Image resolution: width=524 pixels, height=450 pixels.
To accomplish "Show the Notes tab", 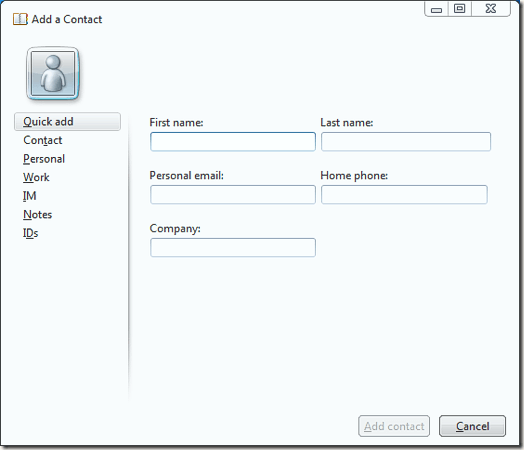I will coord(37,214).
